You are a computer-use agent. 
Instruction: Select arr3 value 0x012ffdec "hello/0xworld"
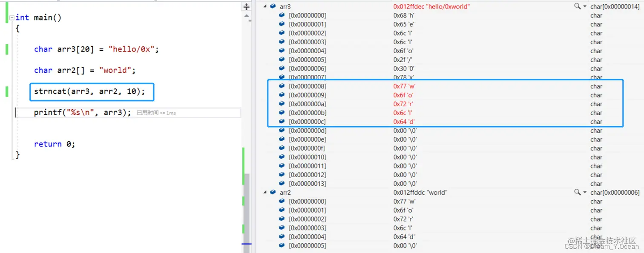(x=431, y=6)
